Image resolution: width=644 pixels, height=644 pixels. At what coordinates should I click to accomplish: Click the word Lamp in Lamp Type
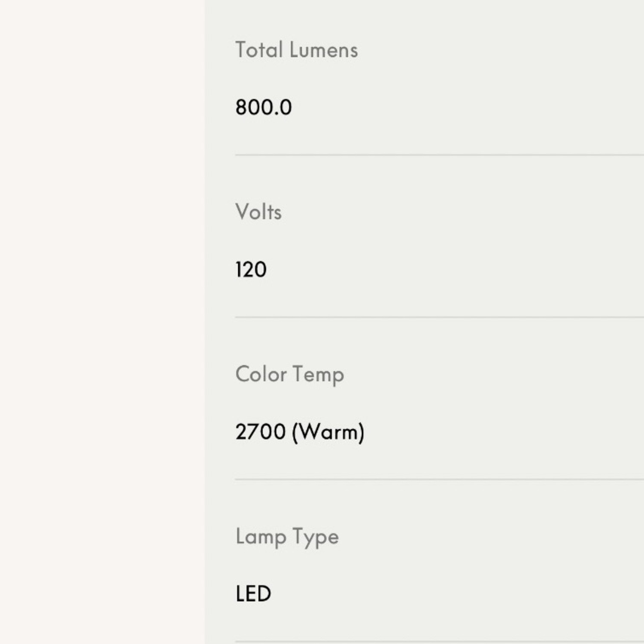pos(261,537)
